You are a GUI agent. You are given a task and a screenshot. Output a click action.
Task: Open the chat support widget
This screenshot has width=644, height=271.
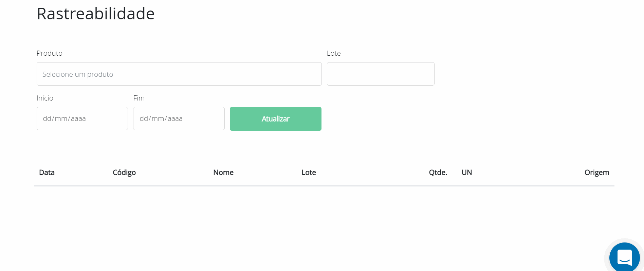coord(624,257)
